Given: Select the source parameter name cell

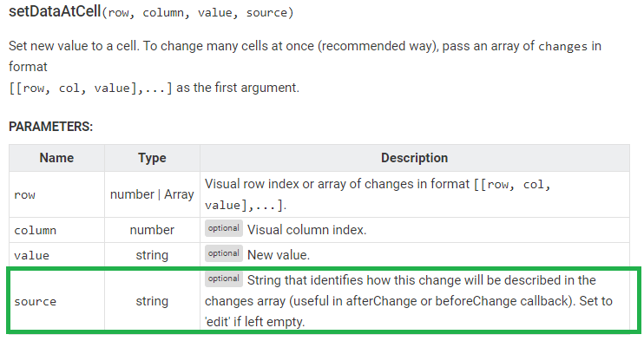Looking at the screenshot, I should click(56, 301).
